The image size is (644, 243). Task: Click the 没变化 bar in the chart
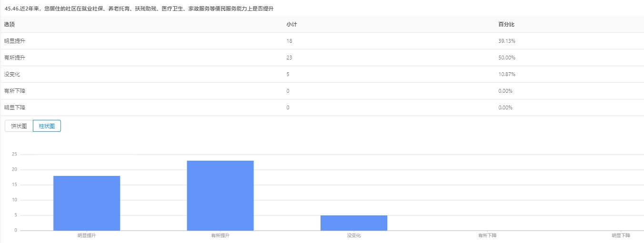(x=354, y=223)
